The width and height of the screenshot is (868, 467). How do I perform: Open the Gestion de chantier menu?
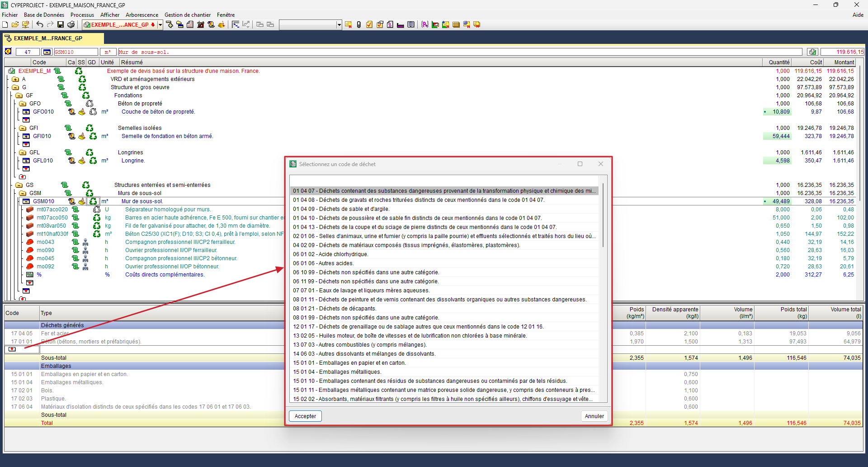click(188, 15)
